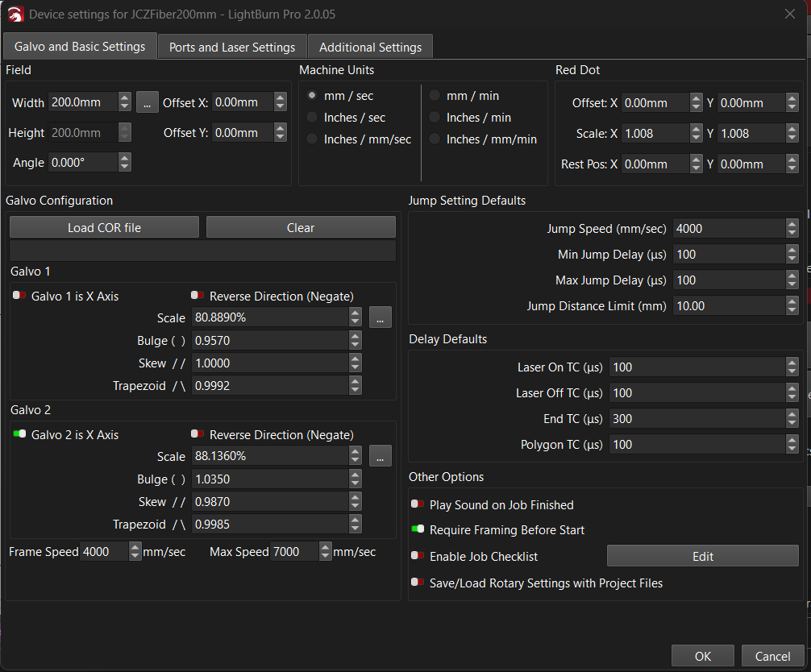Image resolution: width=811 pixels, height=672 pixels.
Task: Choose mm / min machine units
Action: [435, 96]
